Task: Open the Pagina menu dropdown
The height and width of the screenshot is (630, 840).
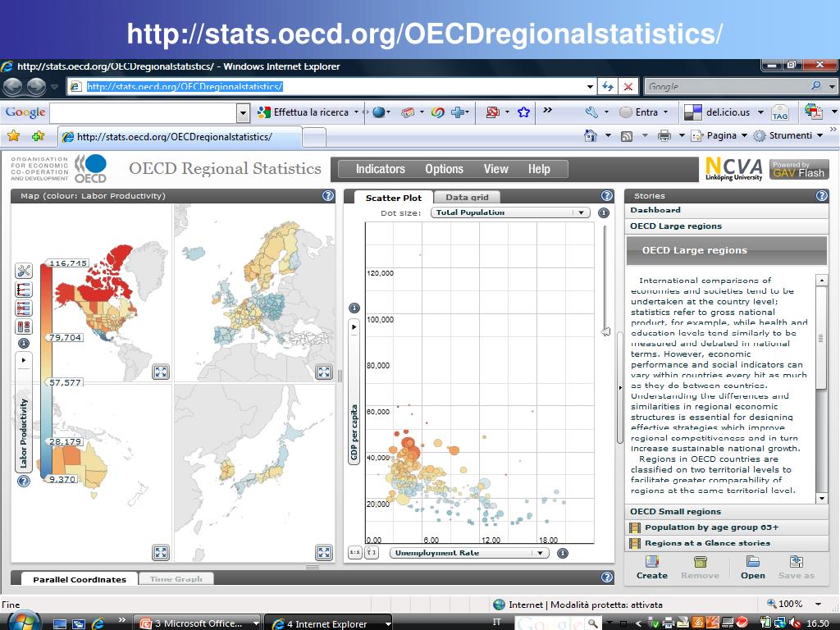Action: point(719,136)
